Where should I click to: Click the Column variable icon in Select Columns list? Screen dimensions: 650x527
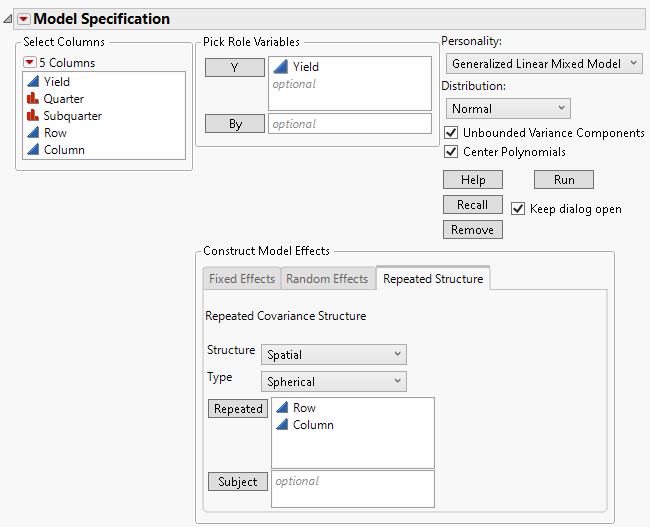[33, 150]
